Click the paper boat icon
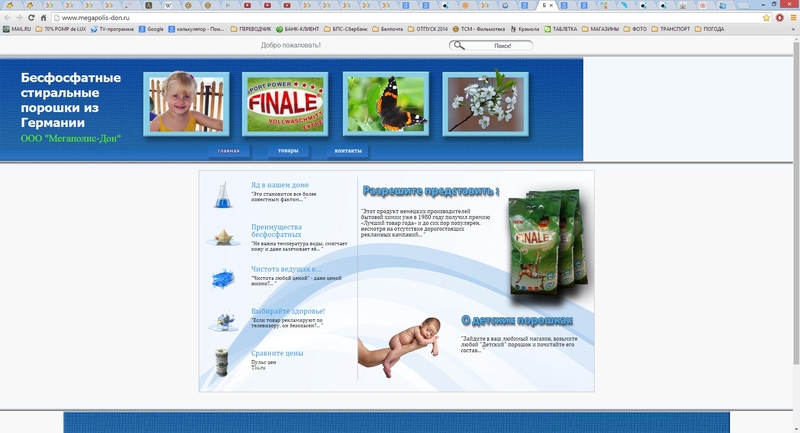 pyautogui.click(x=222, y=237)
